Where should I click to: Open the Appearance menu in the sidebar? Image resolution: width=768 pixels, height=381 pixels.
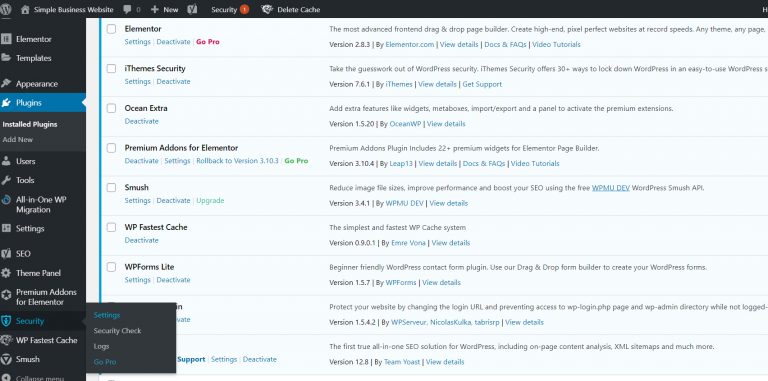[x=37, y=84]
